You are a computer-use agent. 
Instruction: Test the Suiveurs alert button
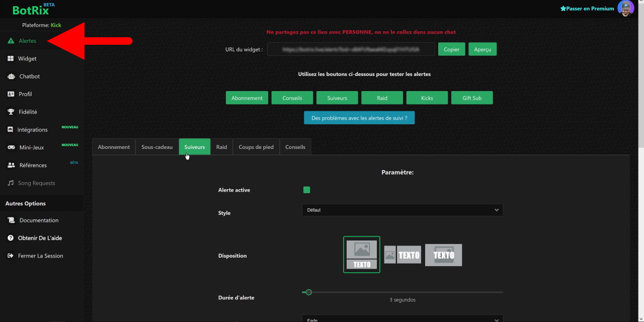[337, 98]
